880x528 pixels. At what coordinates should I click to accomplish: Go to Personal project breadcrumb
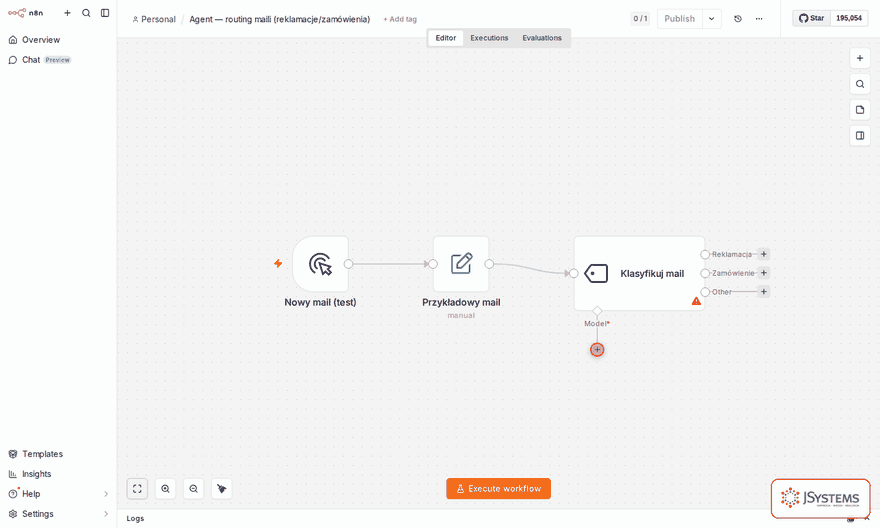pos(154,19)
